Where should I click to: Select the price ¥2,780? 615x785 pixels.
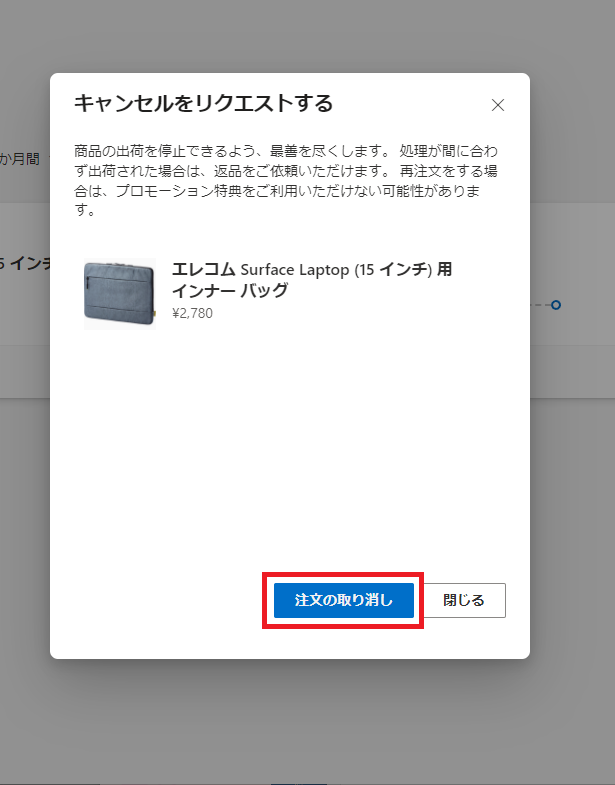192,313
